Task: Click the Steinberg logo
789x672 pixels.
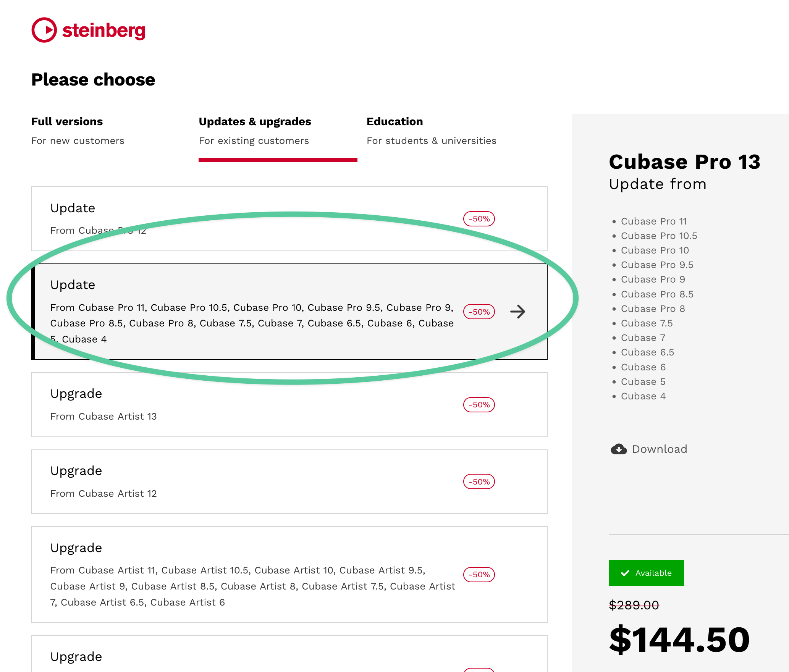Action: pyautogui.click(x=88, y=30)
